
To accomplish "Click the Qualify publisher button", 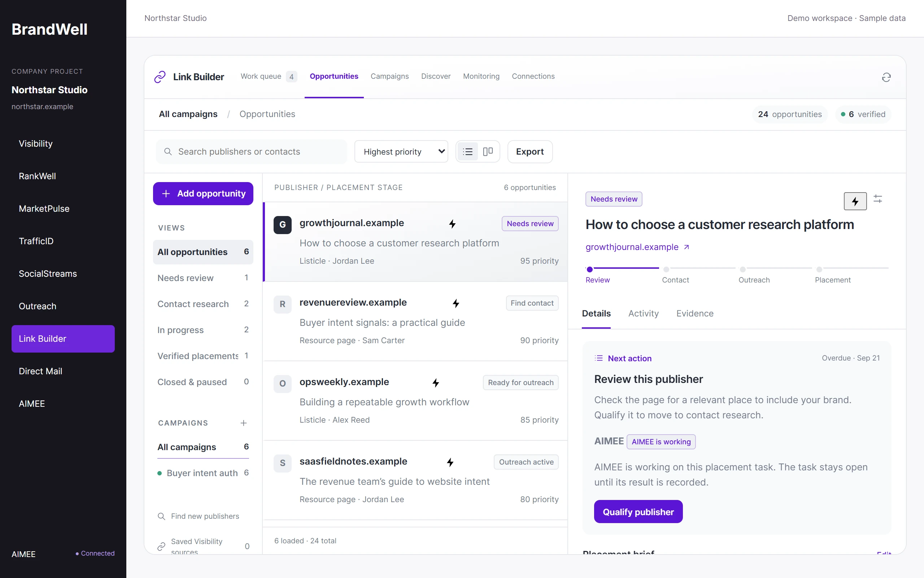I will coord(638,512).
